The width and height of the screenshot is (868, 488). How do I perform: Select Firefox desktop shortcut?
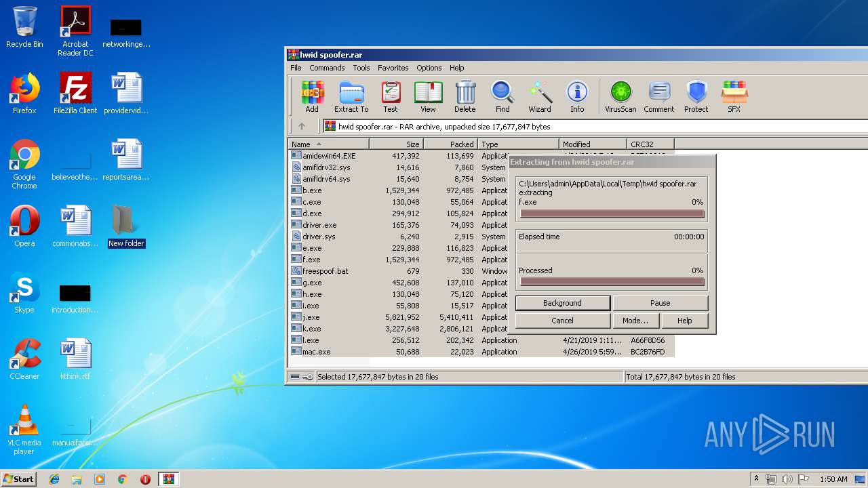pyautogui.click(x=24, y=94)
